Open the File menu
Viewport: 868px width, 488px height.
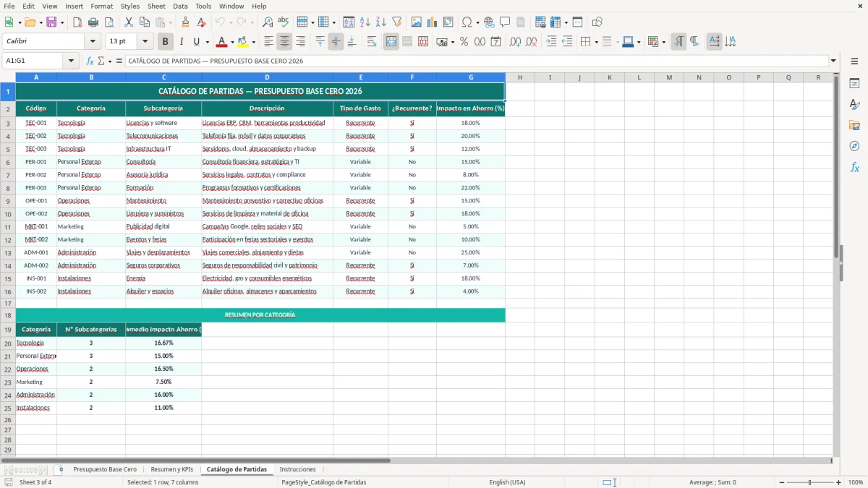(9, 6)
